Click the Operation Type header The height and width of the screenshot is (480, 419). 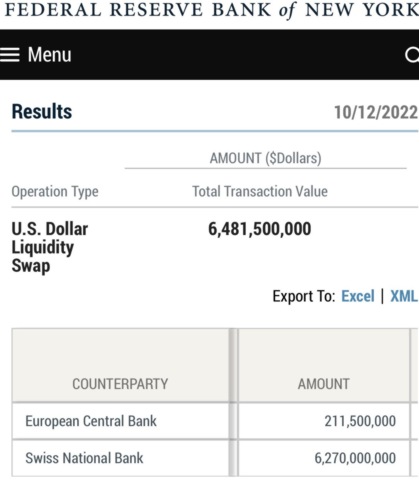55,192
